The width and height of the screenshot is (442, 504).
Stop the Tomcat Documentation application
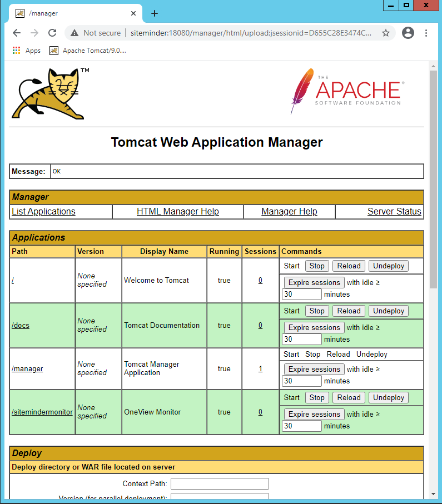pyautogui.click(x=317, y=311)
